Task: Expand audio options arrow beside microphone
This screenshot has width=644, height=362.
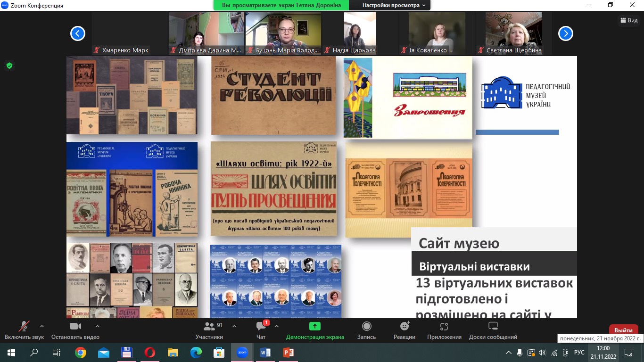Action: pyautogui.click(x=42, y=326)
